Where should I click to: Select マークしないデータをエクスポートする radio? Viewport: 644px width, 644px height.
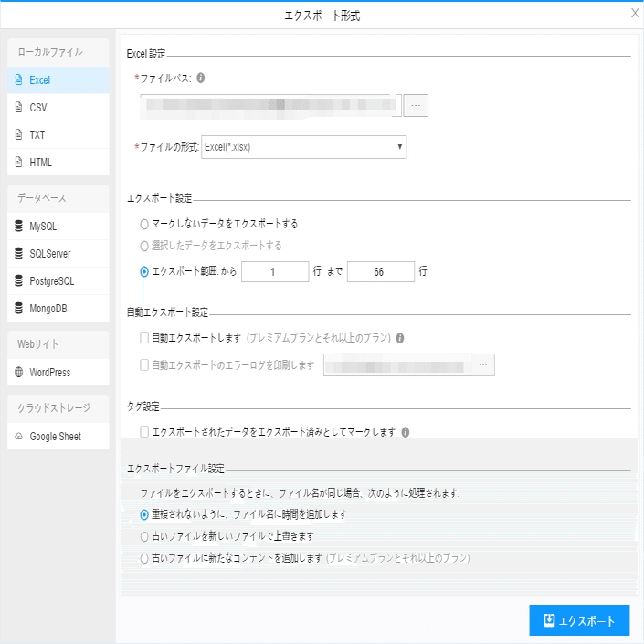point(144,224)
